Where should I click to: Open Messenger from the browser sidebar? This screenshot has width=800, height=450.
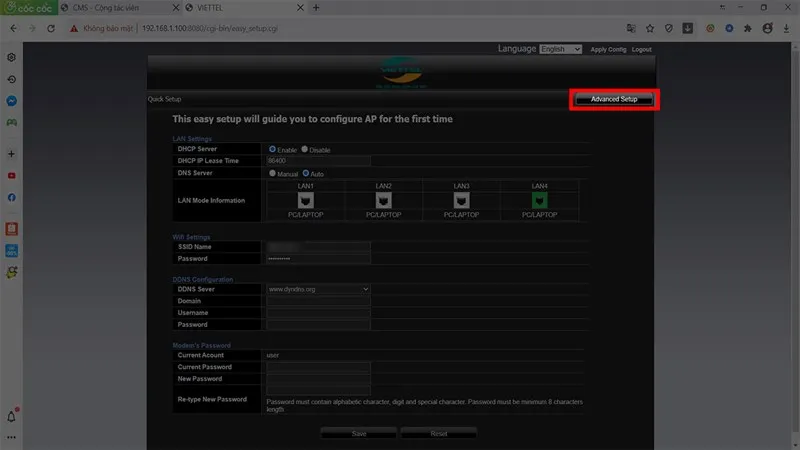(11, 101)
